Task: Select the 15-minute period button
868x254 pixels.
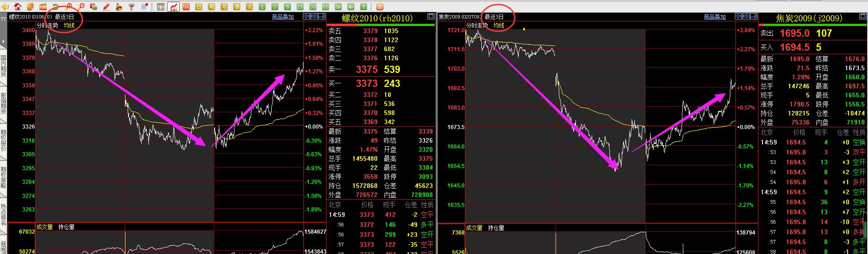Action: tap(300, 7)
